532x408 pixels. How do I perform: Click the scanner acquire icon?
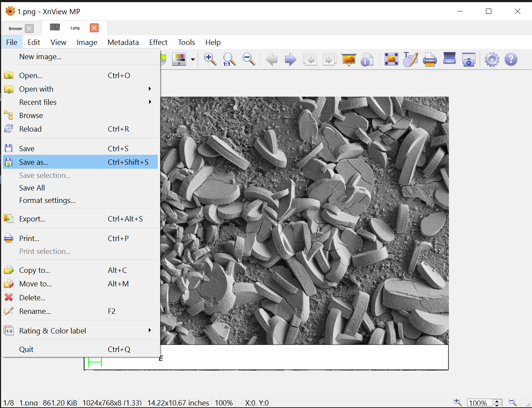(x=449, y=58)
